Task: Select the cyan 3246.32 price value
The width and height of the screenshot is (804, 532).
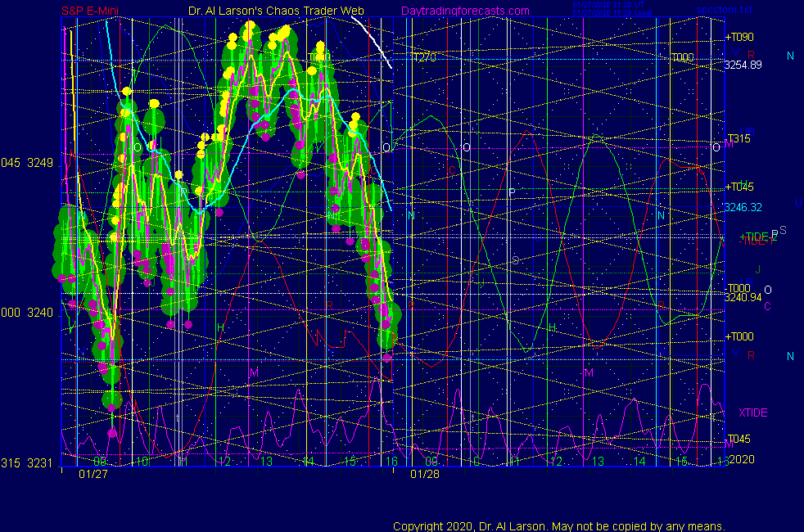Action: pos(743,208)
